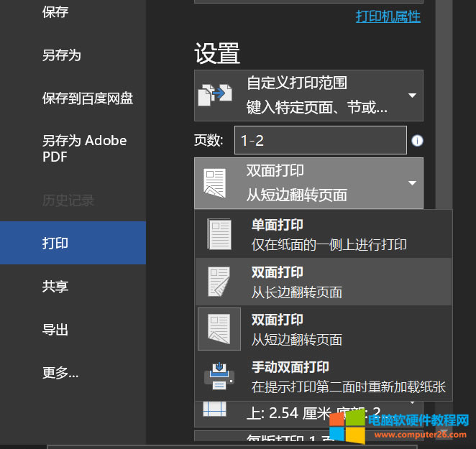
Task: Open the 自定义打印范围 dropdown arrow
Action: click(x=412, y=96)
